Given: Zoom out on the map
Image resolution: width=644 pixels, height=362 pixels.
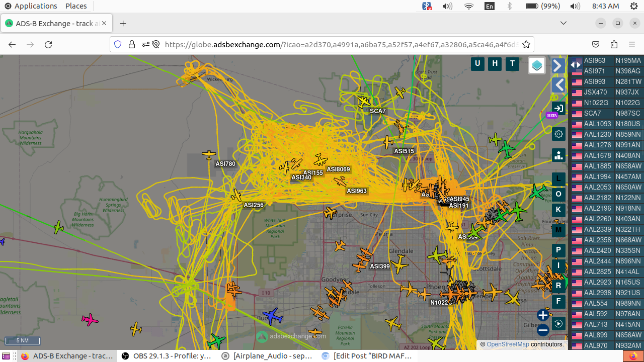Looking at the screenshot, I should click(543, 330).
